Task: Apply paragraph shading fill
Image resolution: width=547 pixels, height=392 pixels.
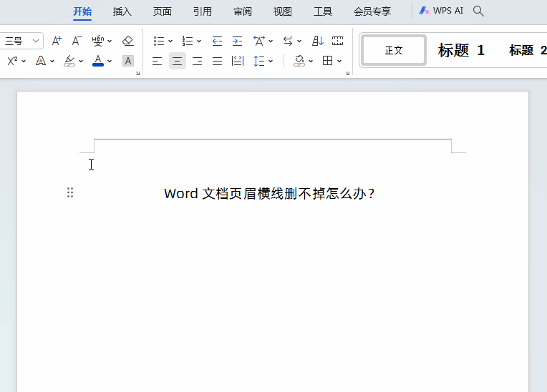Action: coord(299,62)
